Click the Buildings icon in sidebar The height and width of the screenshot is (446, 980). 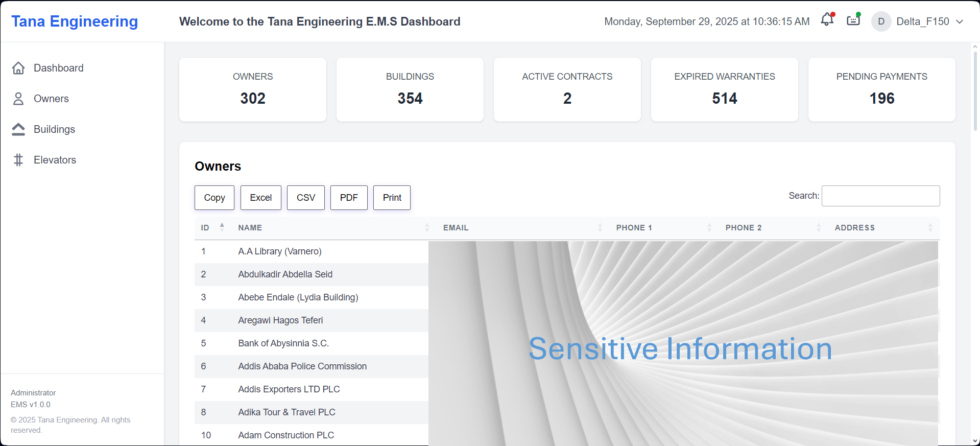coord(18,129)
